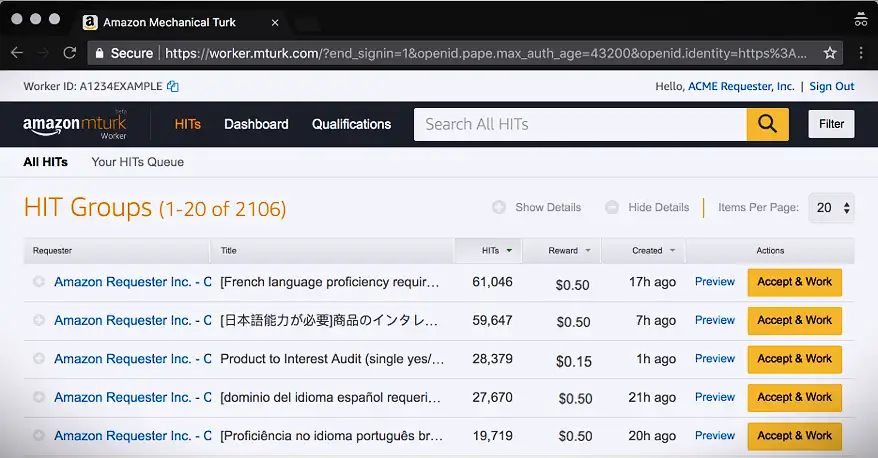Open the Items Per Page dropdown
Screen dimensions: 878x458
[x=831, y=207]
